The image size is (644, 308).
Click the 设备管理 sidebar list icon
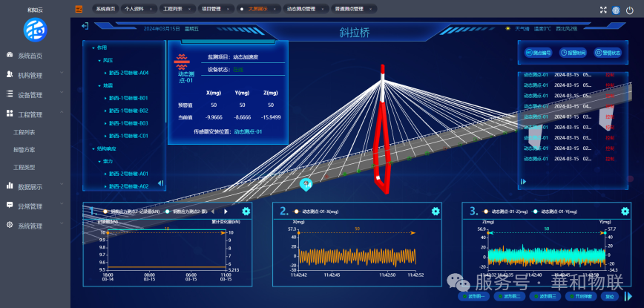pos(10,94)
